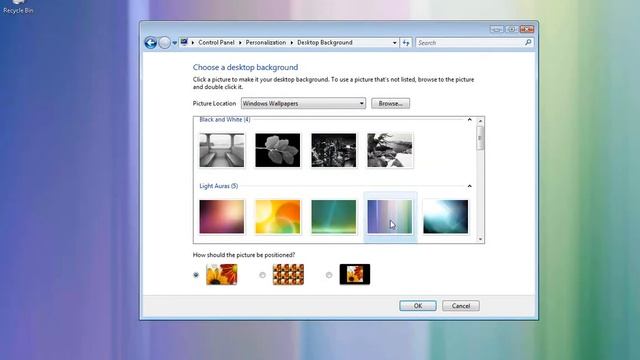Click the centered sunflower position preview
Image resolution: width=640 pixels, height=360 pixels.
coord(355,274)
